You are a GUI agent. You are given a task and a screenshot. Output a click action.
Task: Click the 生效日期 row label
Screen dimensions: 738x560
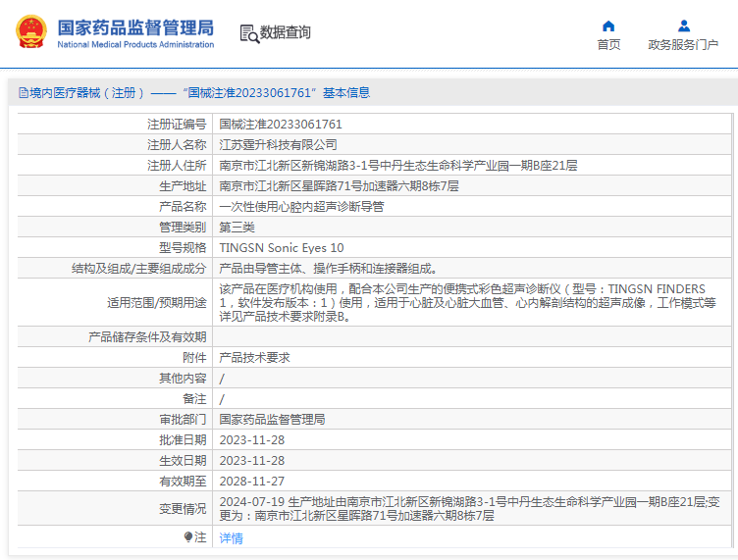[x=183, y=461]
